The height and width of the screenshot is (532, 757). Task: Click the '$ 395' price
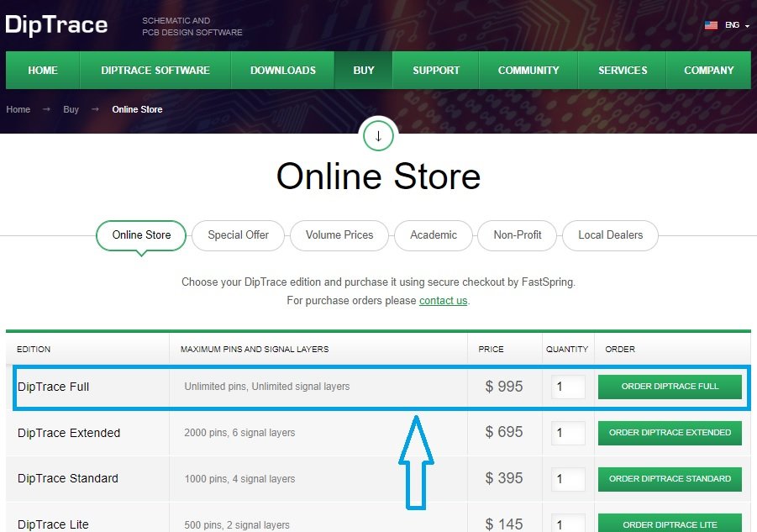(504, 478)
